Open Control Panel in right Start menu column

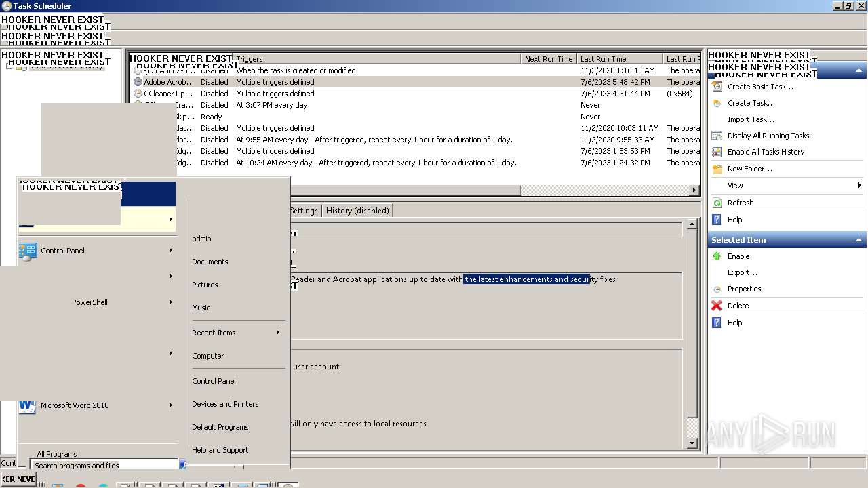click(x=214, y=381)
